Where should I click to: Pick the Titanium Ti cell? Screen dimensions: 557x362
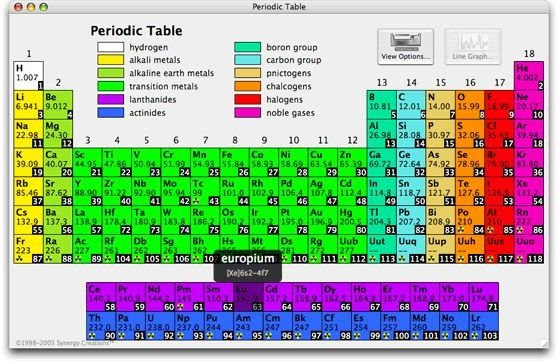[x=117, y=163]
